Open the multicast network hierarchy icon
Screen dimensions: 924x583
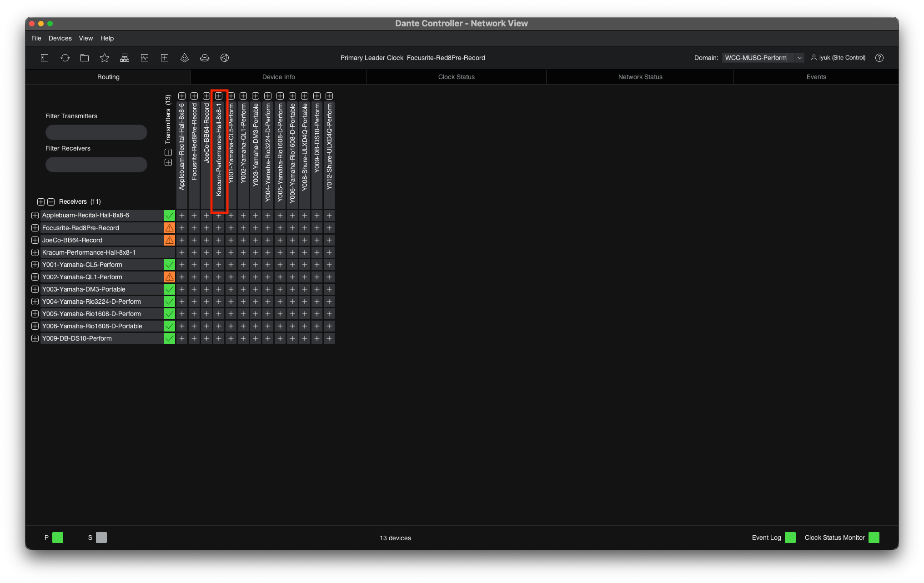[125, 58]
